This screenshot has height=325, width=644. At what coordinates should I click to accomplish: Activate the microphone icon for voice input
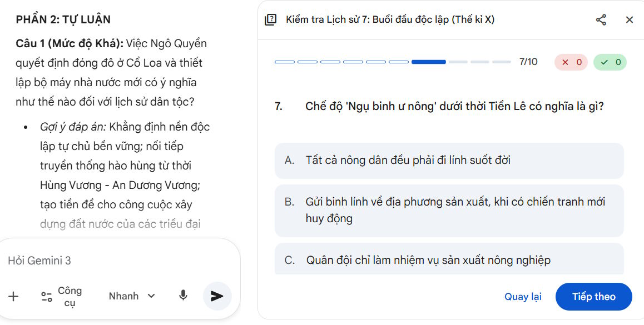click(184, 295)
